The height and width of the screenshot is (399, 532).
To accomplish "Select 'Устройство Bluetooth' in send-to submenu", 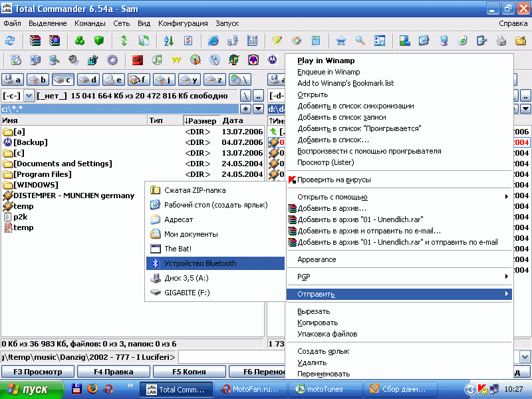I will click(x=215, y=263).
